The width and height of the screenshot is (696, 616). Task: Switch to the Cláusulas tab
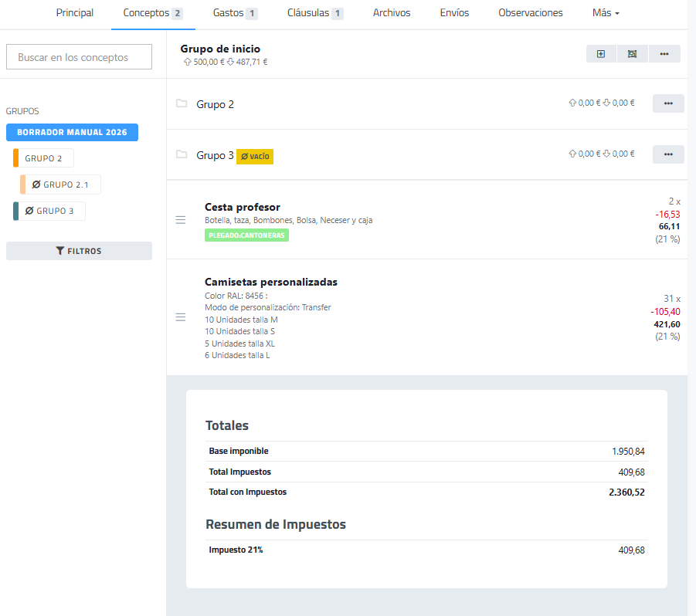point(315,13)
